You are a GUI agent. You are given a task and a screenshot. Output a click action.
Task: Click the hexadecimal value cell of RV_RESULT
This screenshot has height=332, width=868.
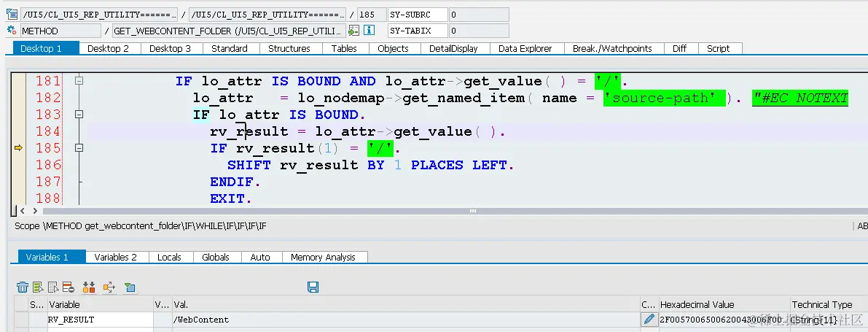724,320
